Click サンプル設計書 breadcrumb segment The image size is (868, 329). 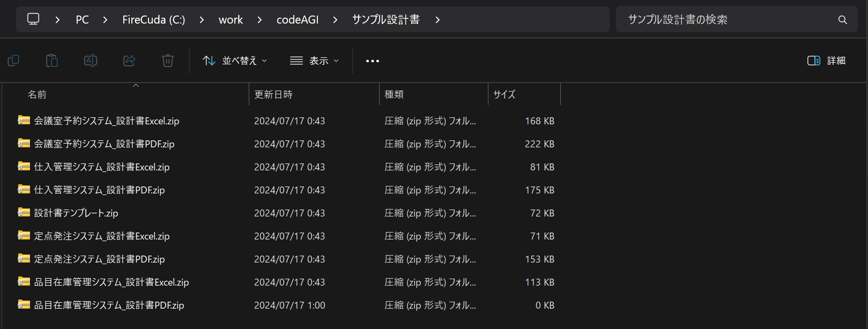pyautogui.click(x=386, y=20)
